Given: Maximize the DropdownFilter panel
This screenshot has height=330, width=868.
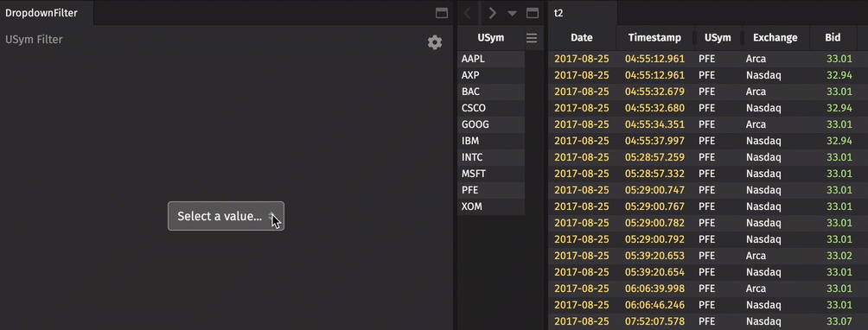Looking at the screenshot, I should (441, 13).
